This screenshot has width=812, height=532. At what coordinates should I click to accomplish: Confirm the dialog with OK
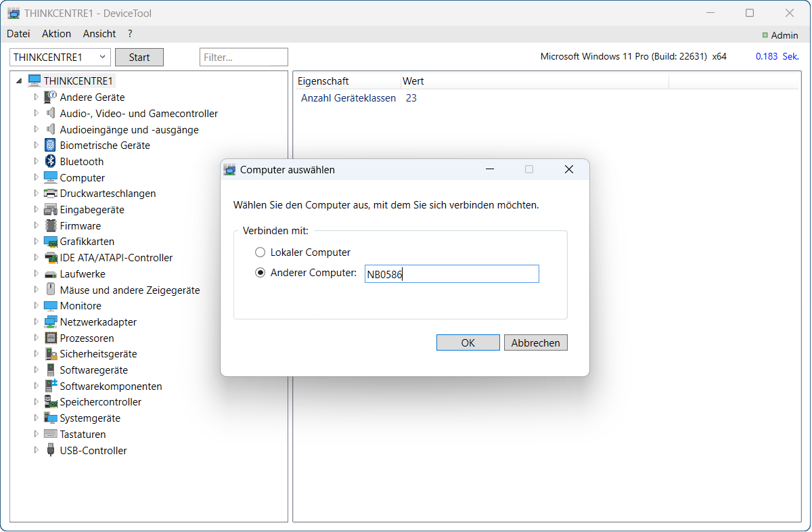pyautogui.click(x=468, y=342)
